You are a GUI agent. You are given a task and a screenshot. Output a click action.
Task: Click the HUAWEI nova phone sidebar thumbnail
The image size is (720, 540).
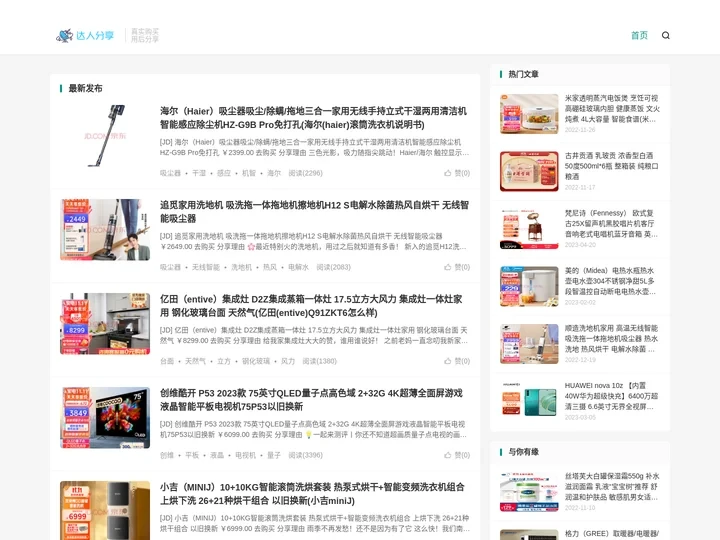pyautogui.click(x=529, y=400)
